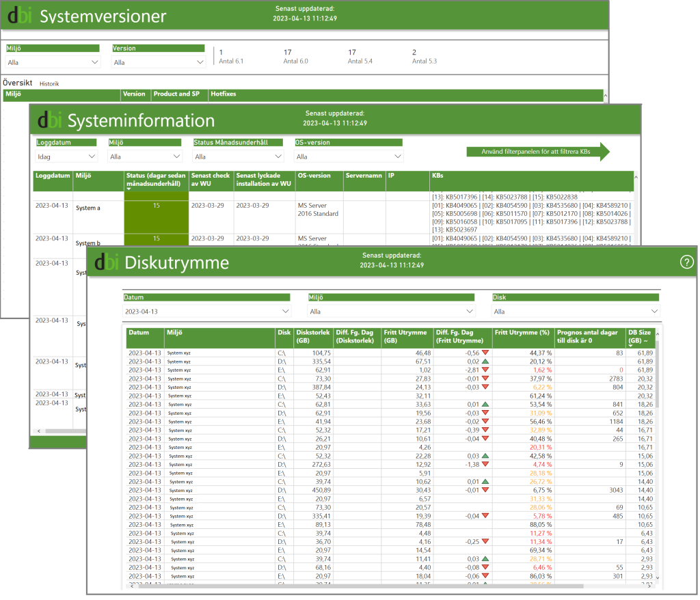
Task: Click the dbi logo in Systeminformation header
Action: pyautogui.click(x=51, y=121)
